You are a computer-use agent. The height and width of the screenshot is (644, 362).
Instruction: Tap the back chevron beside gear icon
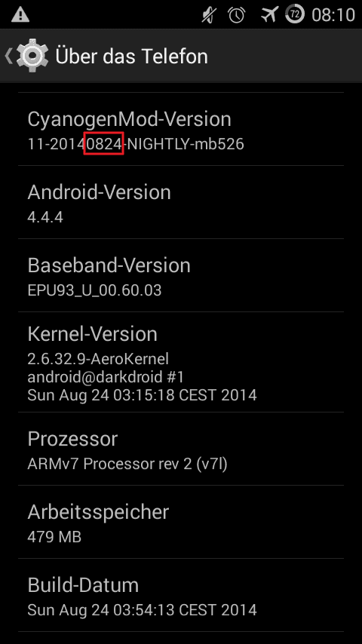(8, 56)
